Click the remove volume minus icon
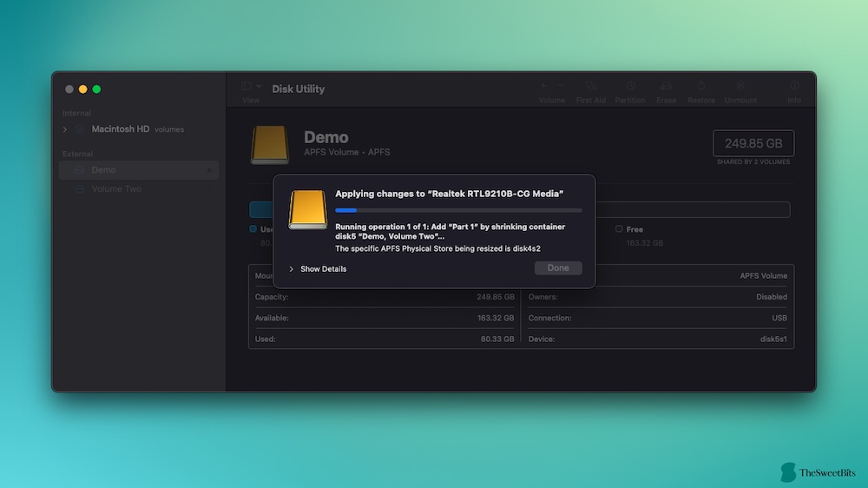Viewport: 868px width, 488px height. click(x=561, y=86)
